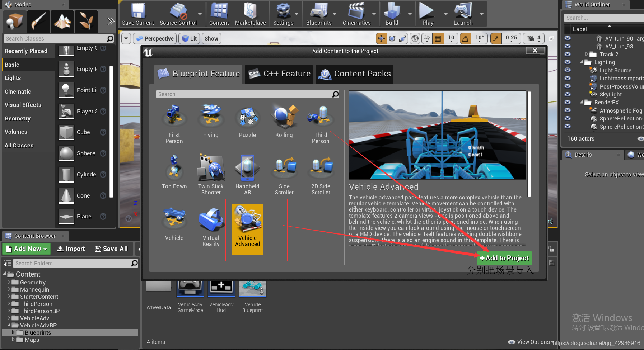Open the Details panel tab

point(592,155)
